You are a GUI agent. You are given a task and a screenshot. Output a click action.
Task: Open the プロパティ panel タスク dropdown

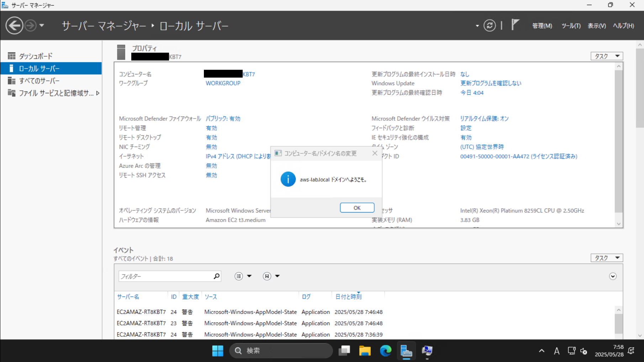coord(607,56)
